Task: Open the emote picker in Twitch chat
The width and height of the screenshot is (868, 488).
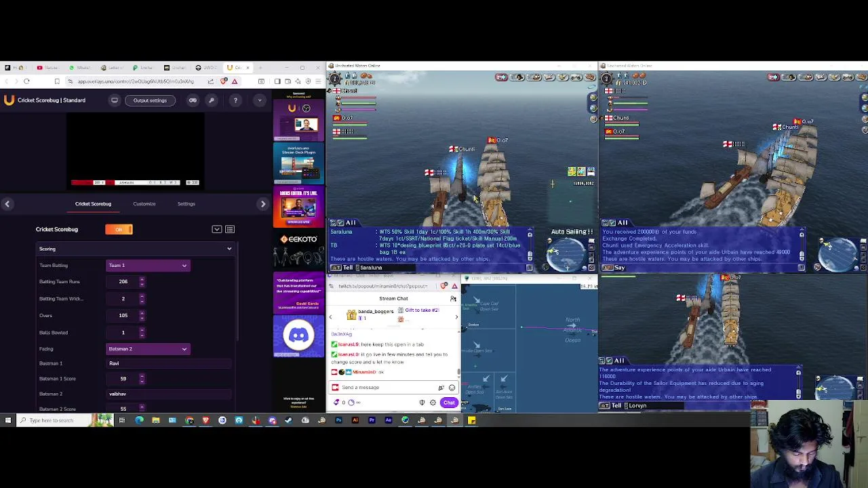Action: coord(452,388)
